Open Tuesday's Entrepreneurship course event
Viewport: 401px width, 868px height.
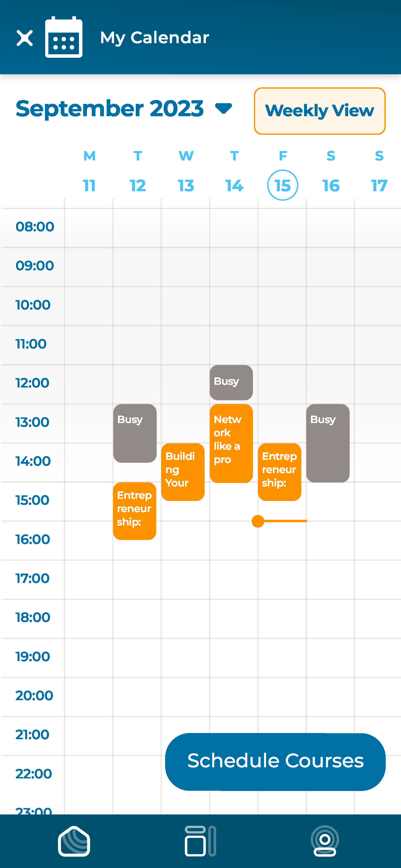[x=134, y=511]
